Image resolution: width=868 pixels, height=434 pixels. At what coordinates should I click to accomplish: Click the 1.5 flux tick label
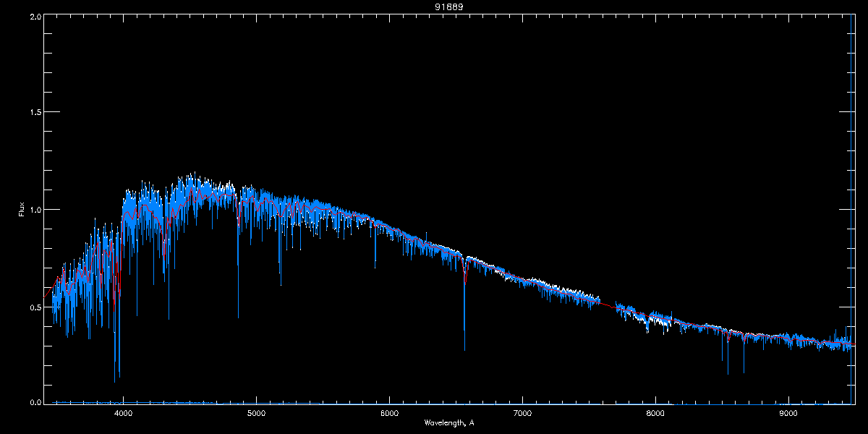coord(35,112)
